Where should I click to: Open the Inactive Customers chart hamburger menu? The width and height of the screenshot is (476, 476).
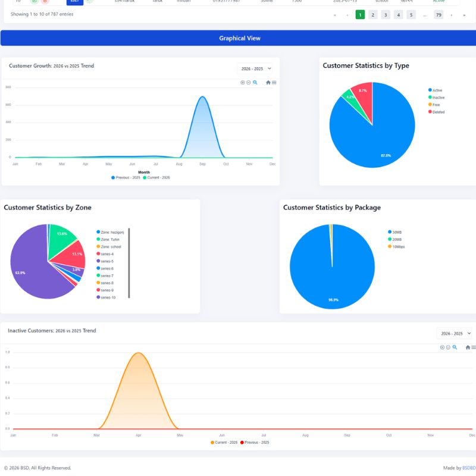pos(474,347)
